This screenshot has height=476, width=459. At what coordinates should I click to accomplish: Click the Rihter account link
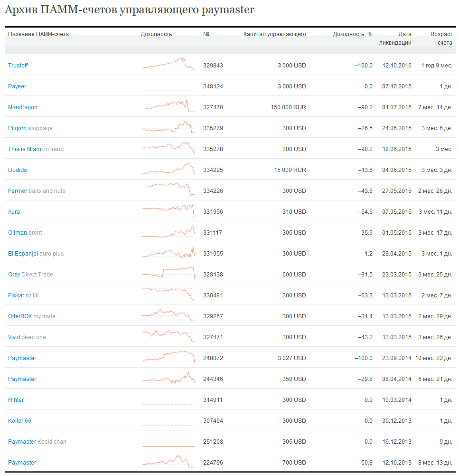(x=16, y=400)
